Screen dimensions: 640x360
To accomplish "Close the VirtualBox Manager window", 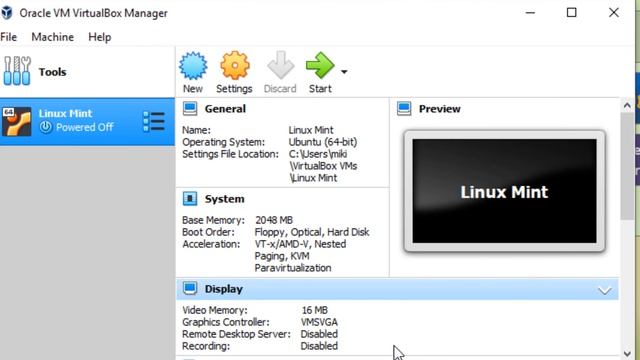I will (613, 13).
